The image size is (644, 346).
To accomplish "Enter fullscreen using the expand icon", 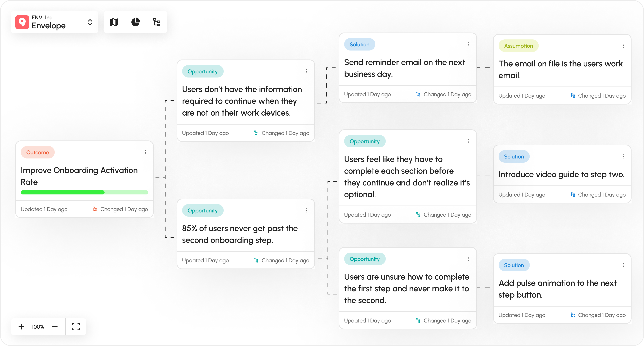I will [75, 326].
